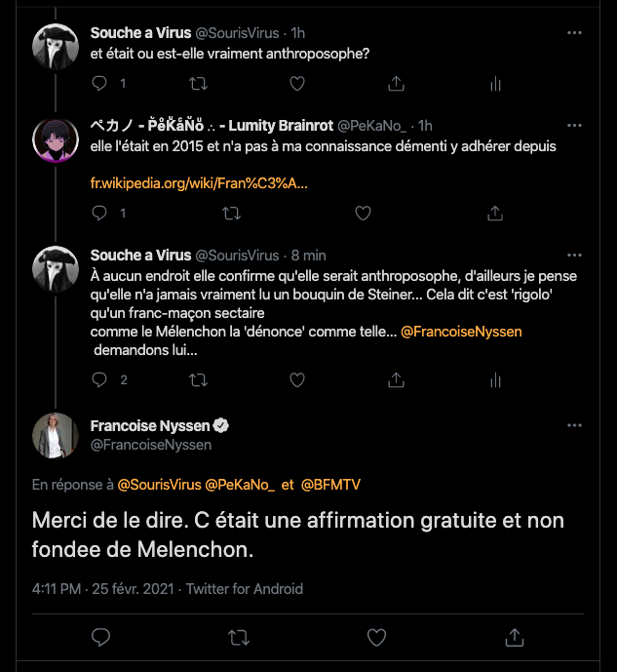The width and height of the screenshot is (617, 672).
Task: Reply to the 8 min old tweet
Action: click(99, 379)
